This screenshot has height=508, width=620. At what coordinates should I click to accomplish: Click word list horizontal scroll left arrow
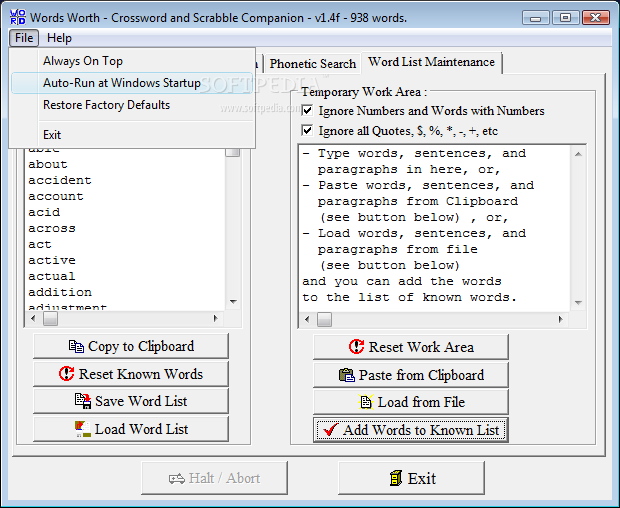(x=33, y=318)
